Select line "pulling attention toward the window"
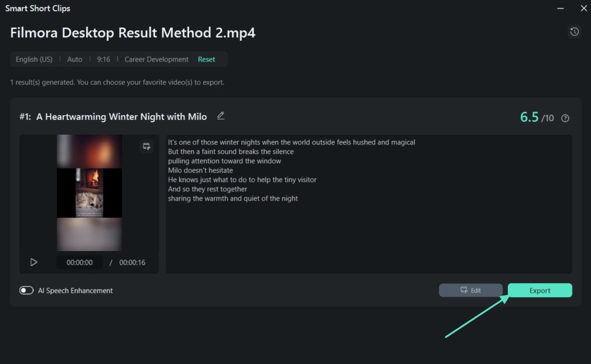 pos(224,161)
